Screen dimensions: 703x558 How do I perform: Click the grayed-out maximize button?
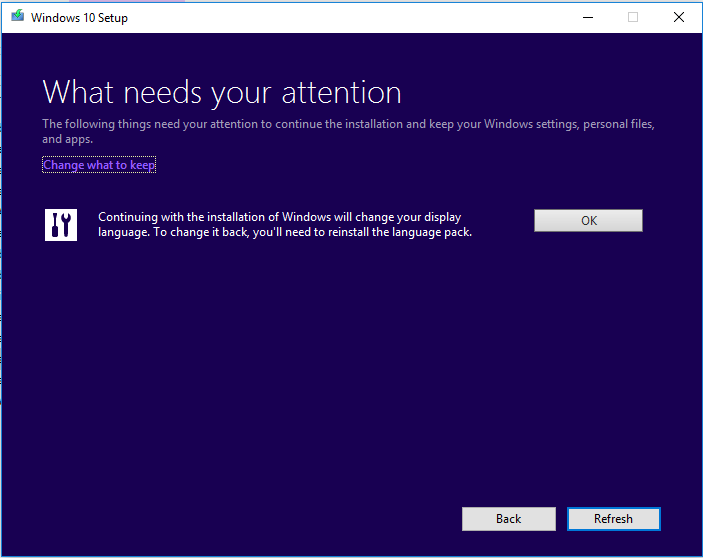coord(632,17)
